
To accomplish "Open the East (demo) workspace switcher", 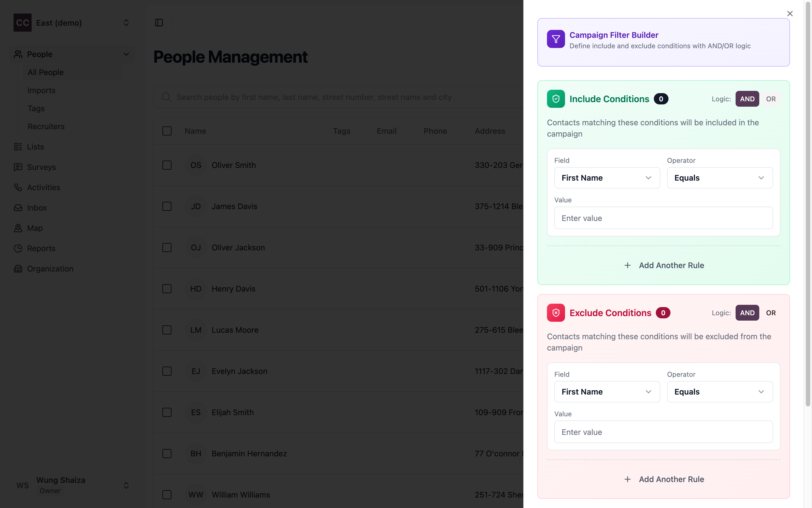I will tap(72, 23).
